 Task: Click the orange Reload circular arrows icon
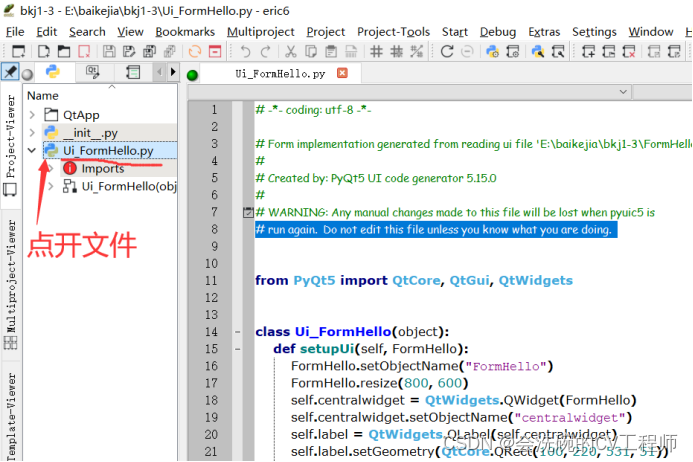pos(194,51)
